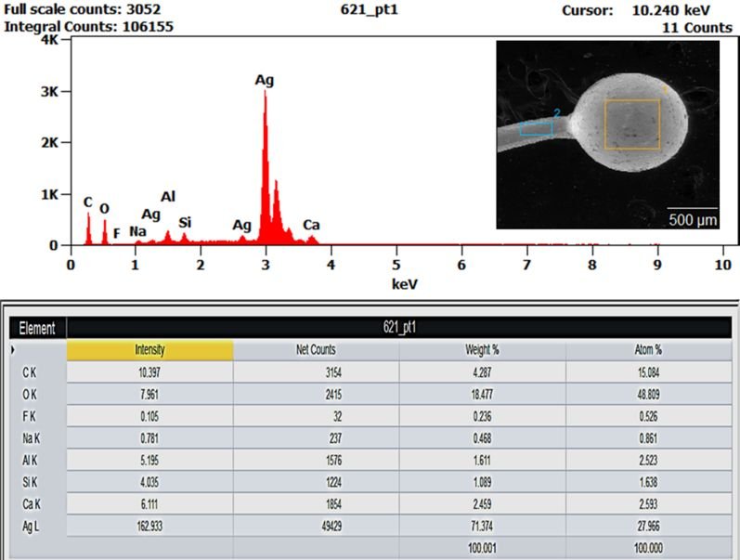Image resolution: width=740 pixels, height=560 pixels.
Task: Click the 621_pt1 spectrum title
Action: coord(369,9)
